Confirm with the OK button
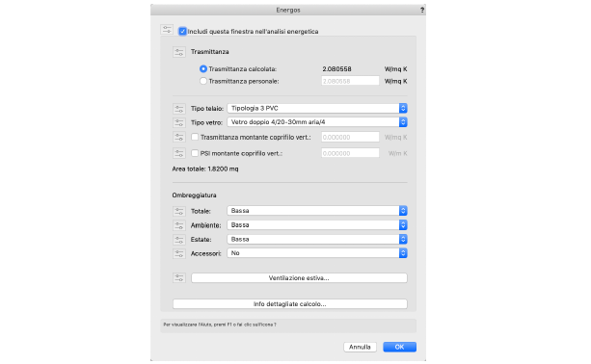591x364 pixels. tap(399, 347)
